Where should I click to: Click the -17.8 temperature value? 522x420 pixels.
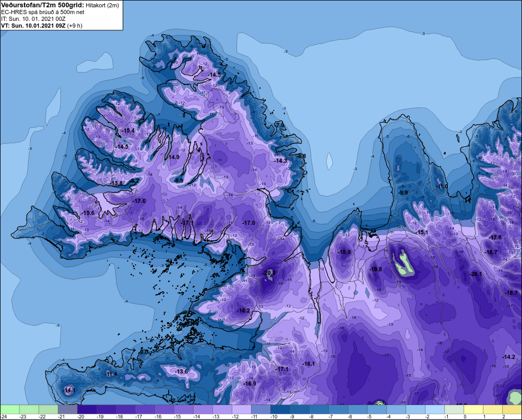click(x=495, y=237)
